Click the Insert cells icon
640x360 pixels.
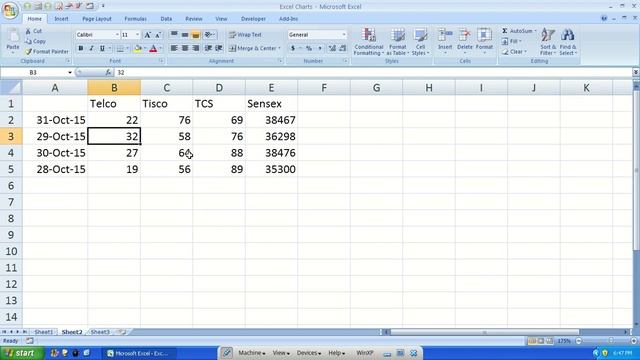445,35
